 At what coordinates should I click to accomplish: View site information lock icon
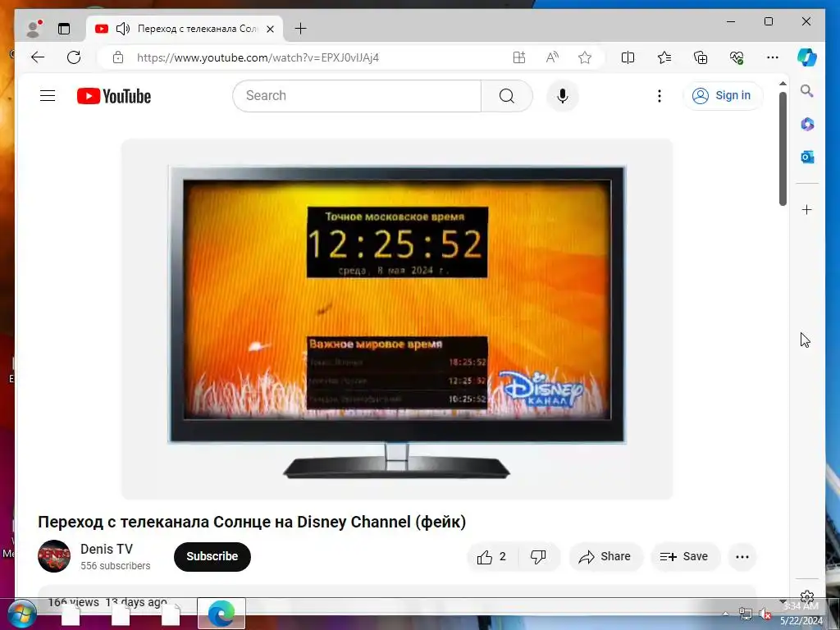pyautogui.click(x=118, y=57)
